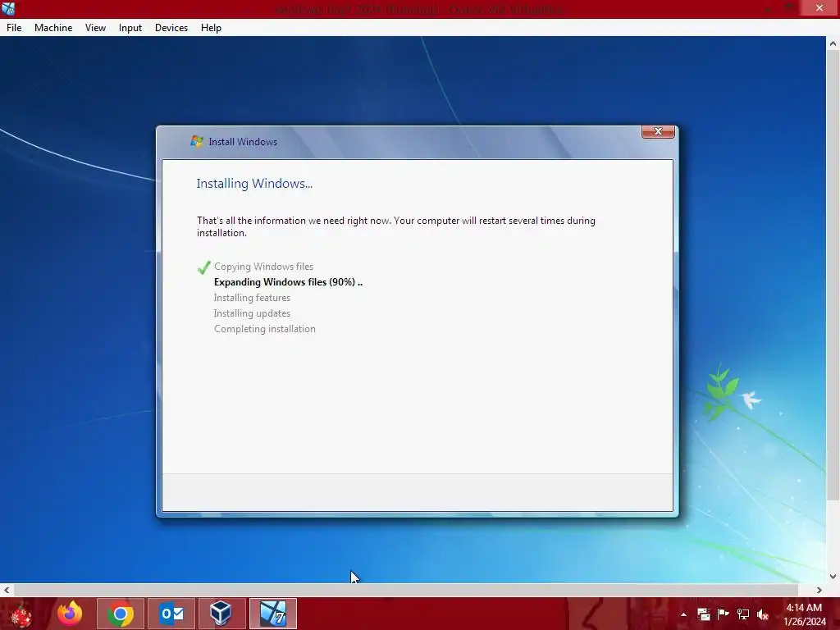Show hidden system tray icons
The width and height of the screenshot is (840, 630).
[683, 614]
